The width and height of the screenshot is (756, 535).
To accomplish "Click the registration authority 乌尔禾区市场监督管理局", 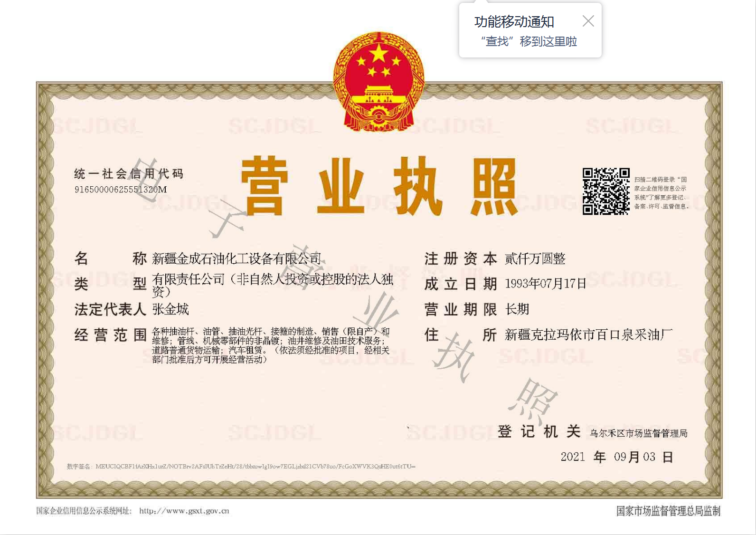I will coord(639,433).
